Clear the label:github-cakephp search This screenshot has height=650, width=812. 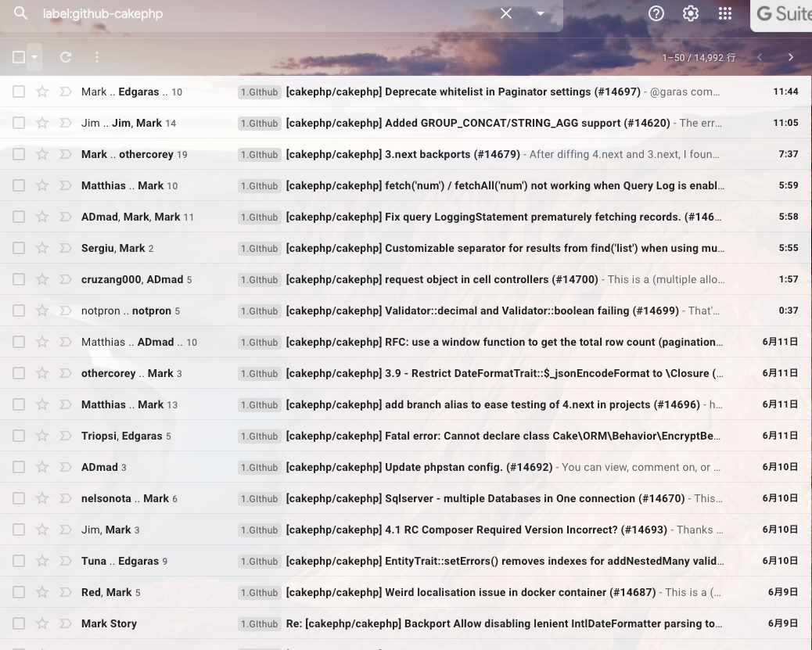pyautogui.click(x=506, y=13)
